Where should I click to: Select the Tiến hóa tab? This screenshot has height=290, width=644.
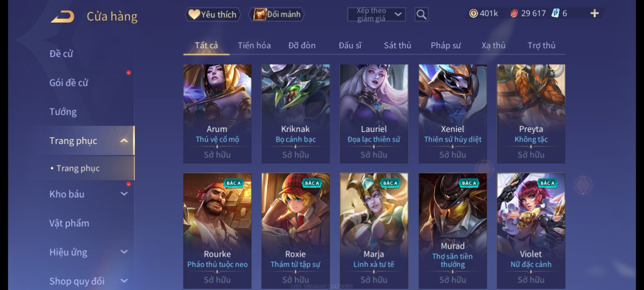pyautogui.click(x=254, y=45)
